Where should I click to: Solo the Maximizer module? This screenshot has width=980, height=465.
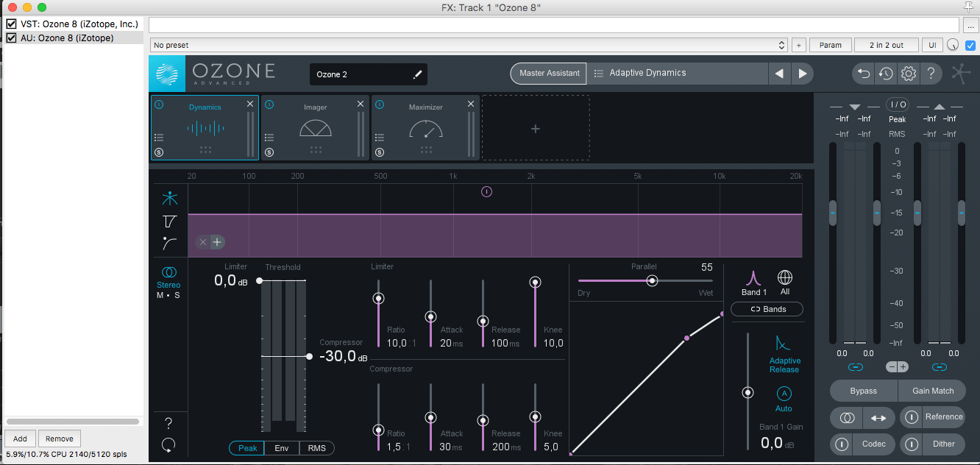(x=380, y=152)
